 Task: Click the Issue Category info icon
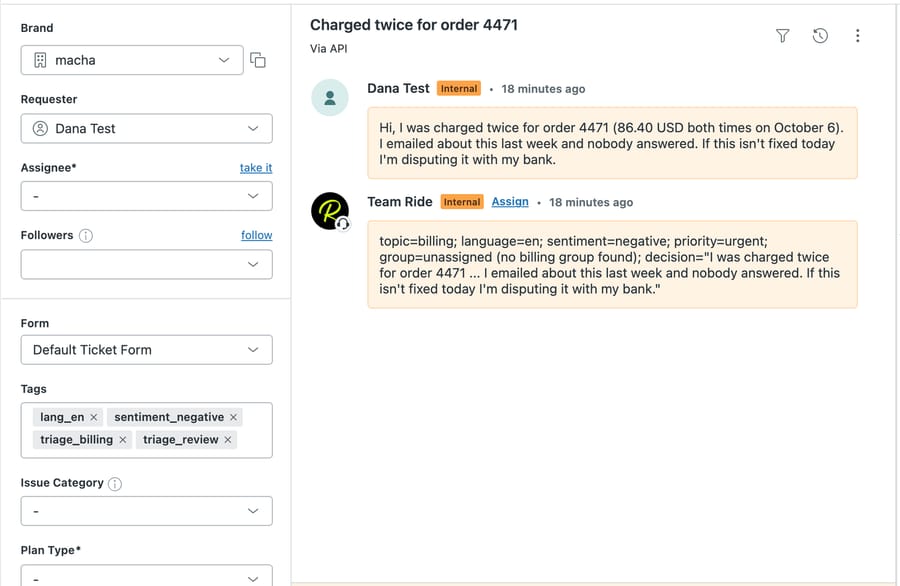coord(115,483)
